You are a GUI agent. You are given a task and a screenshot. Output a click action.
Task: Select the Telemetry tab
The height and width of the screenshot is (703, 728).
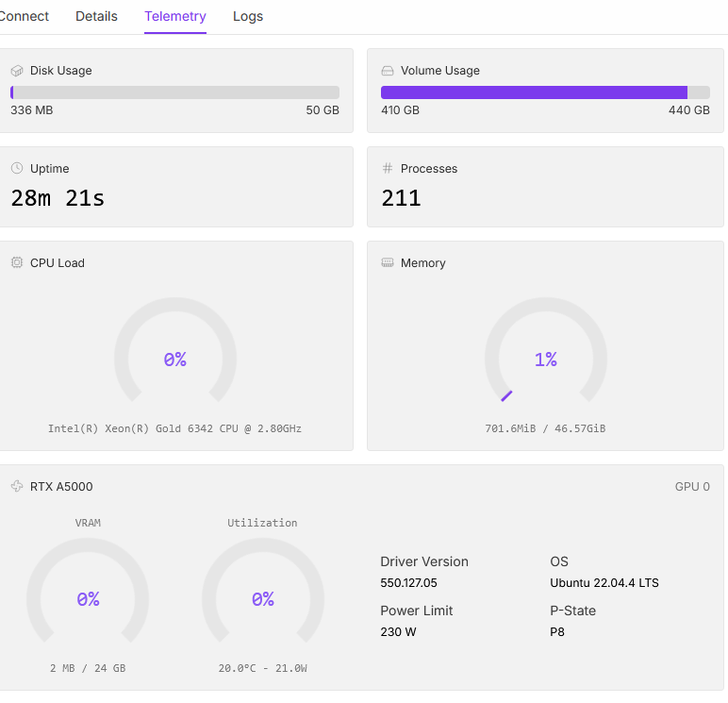(175, 16)
